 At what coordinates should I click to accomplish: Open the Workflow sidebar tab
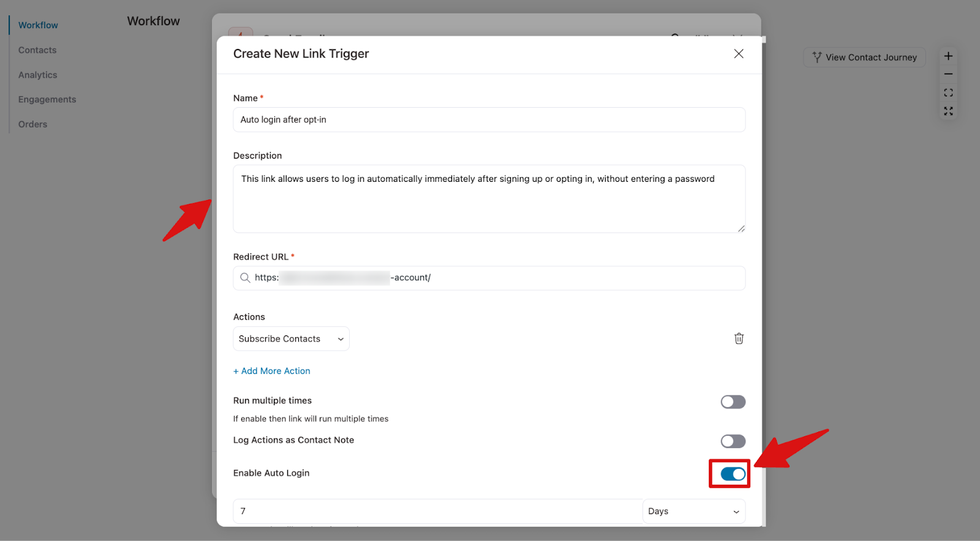point(38,25)
